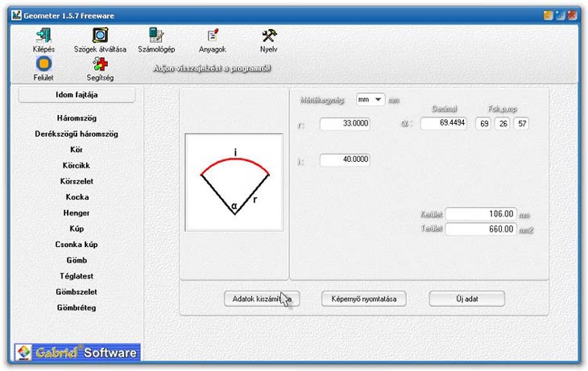Screen dimensions: 588x371
Task: Click the Képernyő nyomtatása button
Action: tap(364, 299)
